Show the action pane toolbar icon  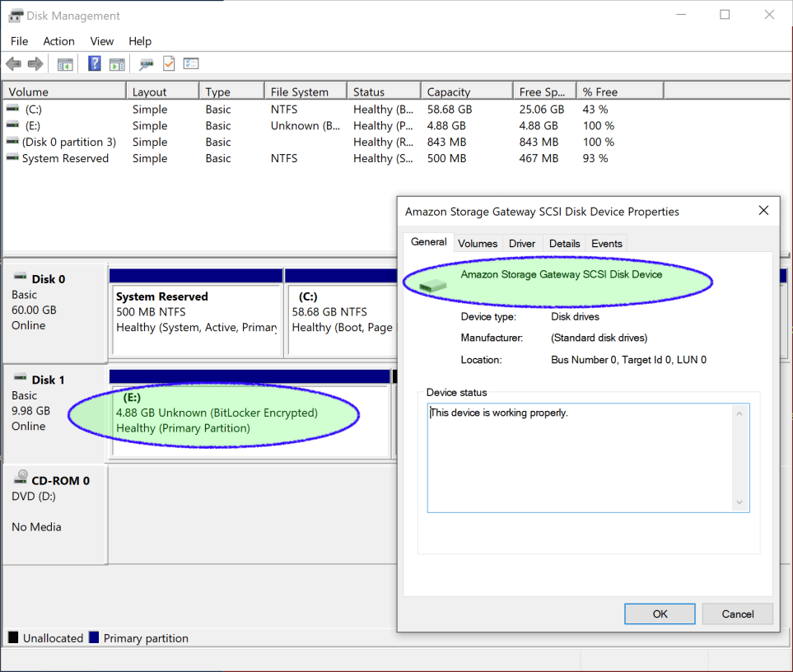tap(116, 63)
